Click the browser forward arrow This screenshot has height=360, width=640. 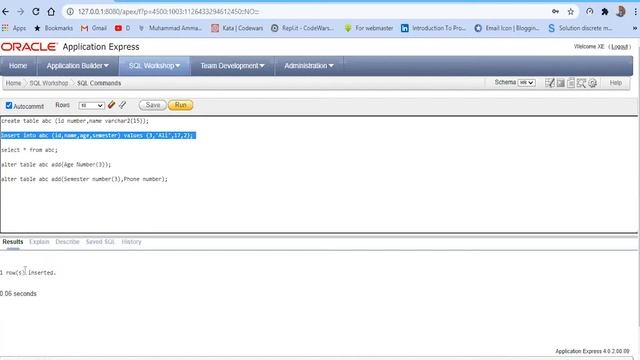(20, 12)
